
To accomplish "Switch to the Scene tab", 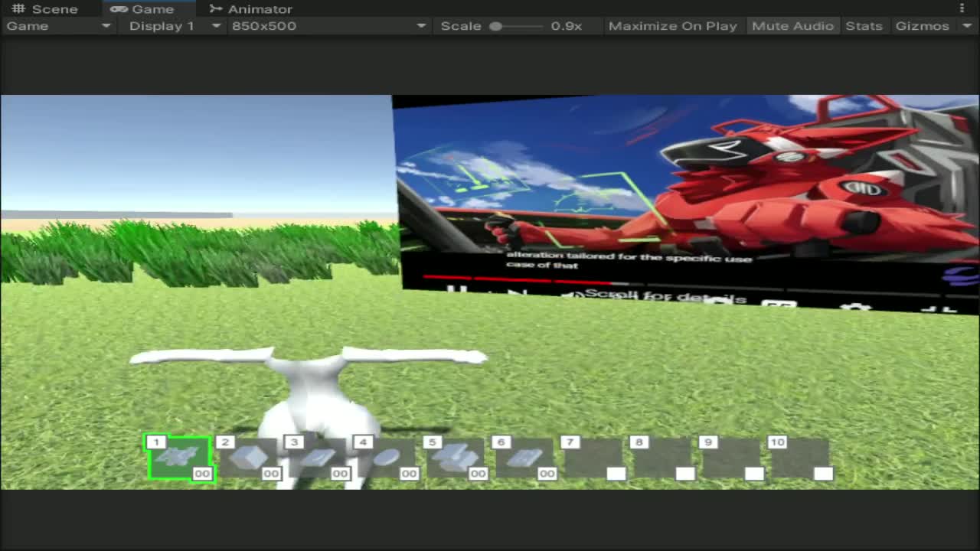I will [x=45, y=9].
